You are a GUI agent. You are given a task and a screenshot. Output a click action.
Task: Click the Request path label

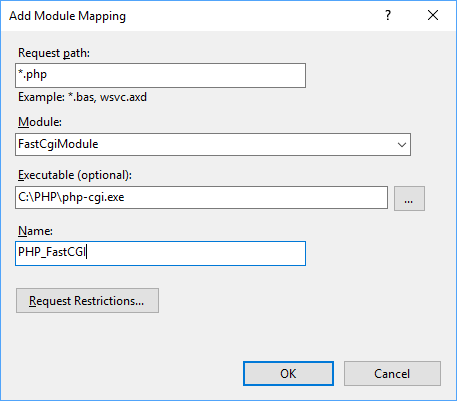point(54,53)
